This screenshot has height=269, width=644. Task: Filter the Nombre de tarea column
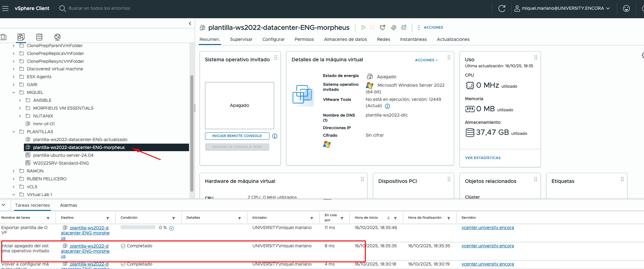[x=48, y=218]
